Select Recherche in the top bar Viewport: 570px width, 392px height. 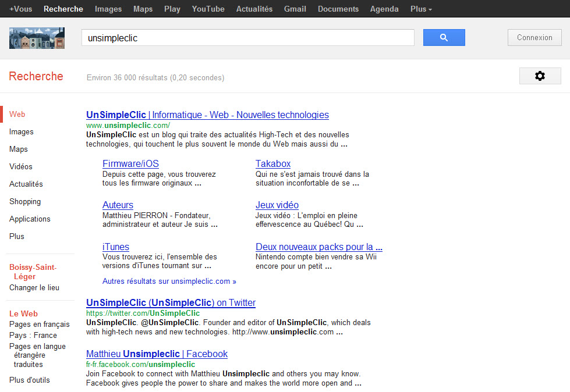(63, 9)
